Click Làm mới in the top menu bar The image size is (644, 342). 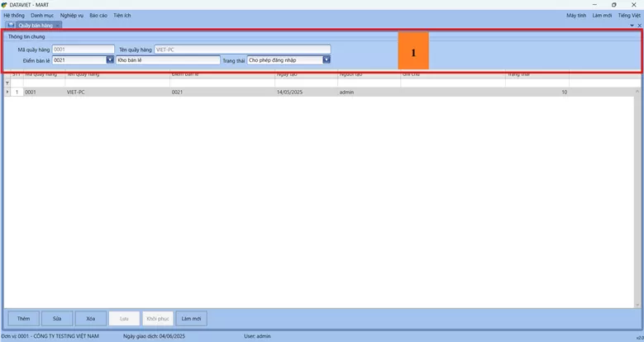pos(602,15)
